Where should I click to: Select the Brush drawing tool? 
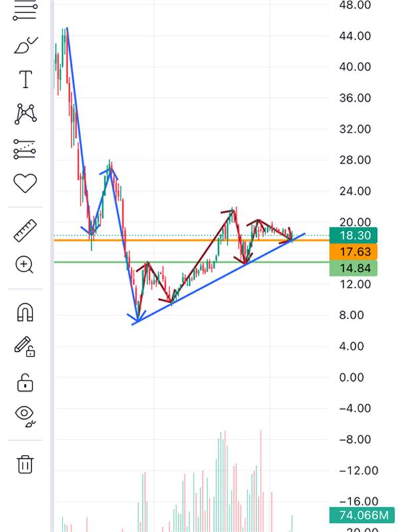(x=26, y=45)
